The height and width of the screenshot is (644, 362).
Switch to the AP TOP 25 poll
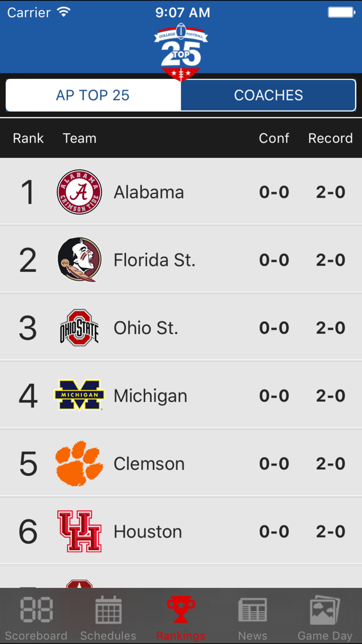tap(93, 95)
